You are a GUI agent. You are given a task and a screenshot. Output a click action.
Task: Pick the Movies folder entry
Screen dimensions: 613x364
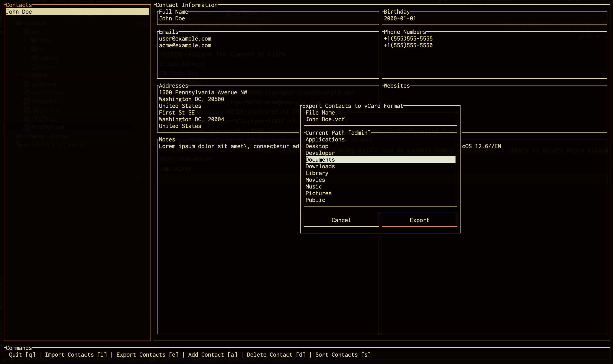pos(315,180)
